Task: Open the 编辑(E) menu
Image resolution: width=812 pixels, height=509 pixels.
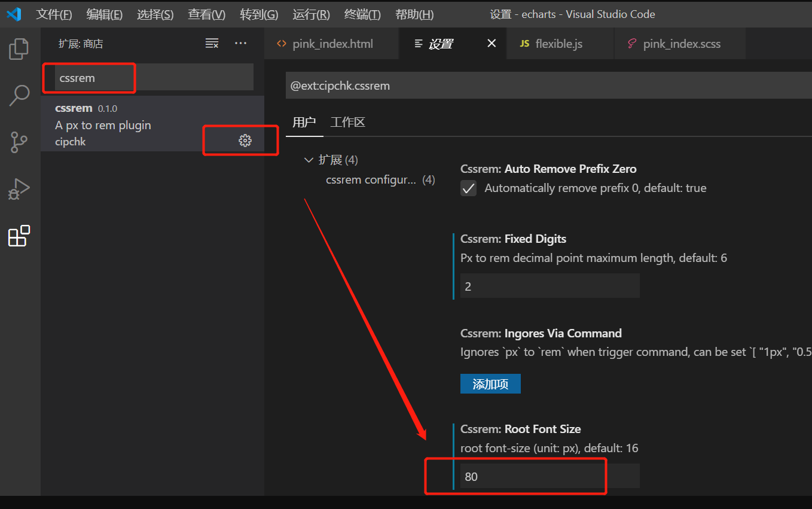Action: click(x=105, y=14)
